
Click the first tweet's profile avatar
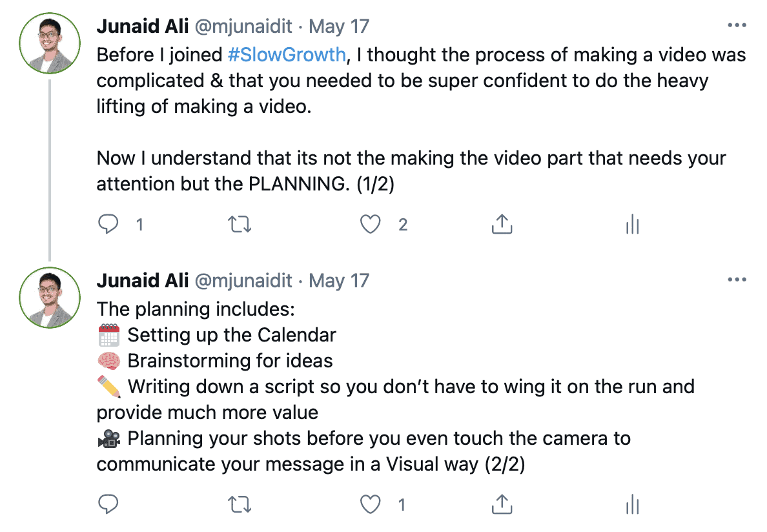point(50,42)
